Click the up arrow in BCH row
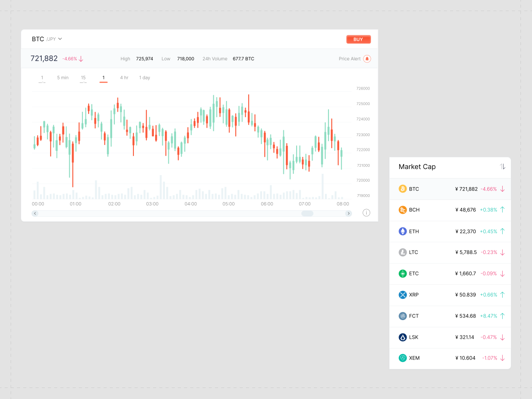Viewport: 532px width, 399px height. point(502,210)
